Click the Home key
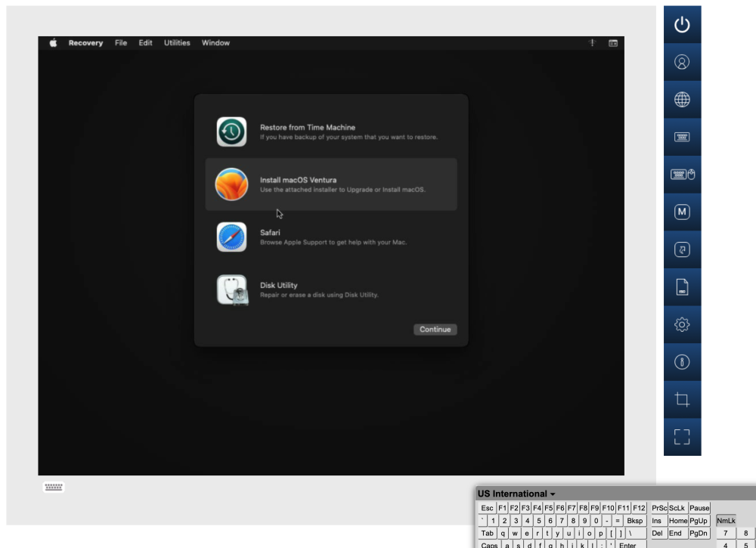Screen dimensions: 756x548 click(678, 521)
